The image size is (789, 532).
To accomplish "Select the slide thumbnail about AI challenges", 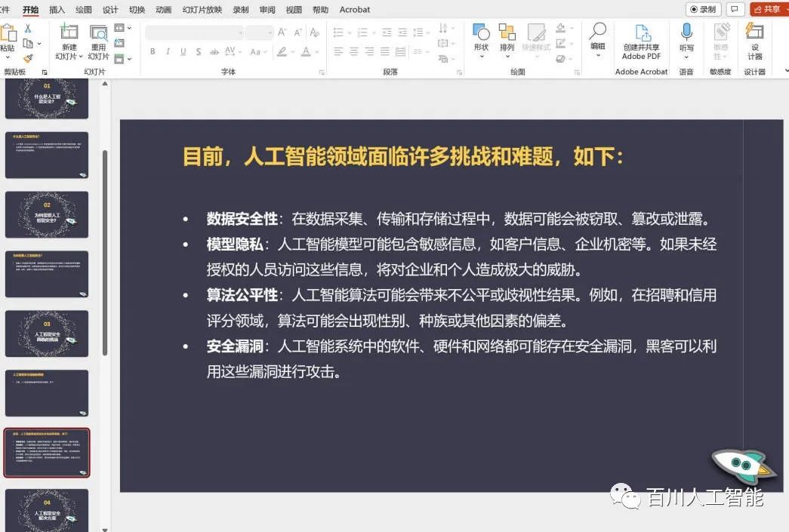I will (47, 452).
